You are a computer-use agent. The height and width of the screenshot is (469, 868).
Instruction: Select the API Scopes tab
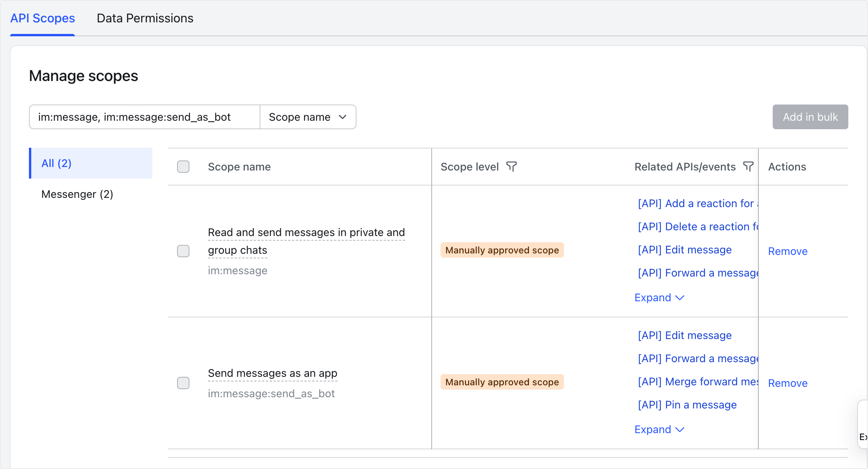[42, 18]
